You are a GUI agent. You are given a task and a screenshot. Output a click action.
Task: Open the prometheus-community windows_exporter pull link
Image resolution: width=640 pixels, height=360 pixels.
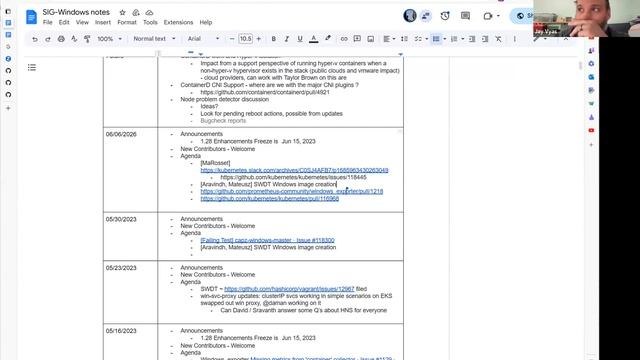point(291,191)
